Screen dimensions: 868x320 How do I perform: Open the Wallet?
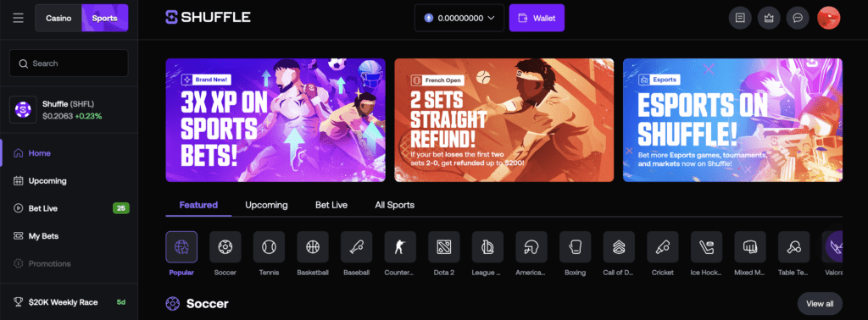coord(537,19)
